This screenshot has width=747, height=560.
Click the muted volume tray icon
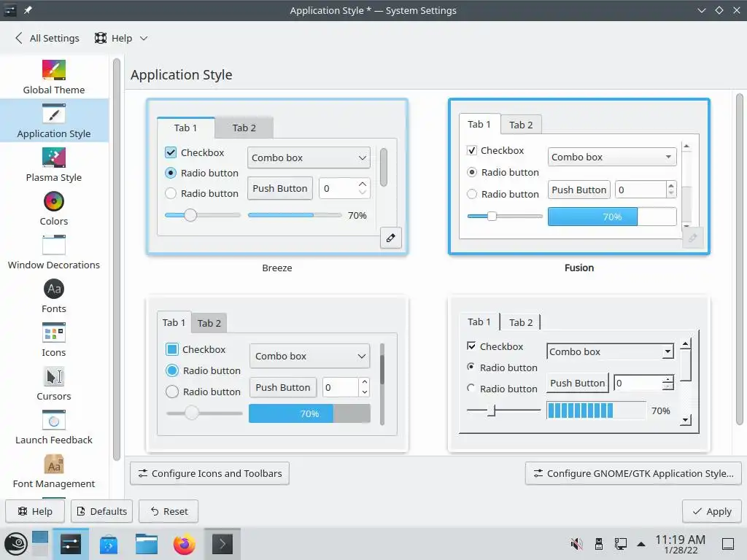[576, 543]
